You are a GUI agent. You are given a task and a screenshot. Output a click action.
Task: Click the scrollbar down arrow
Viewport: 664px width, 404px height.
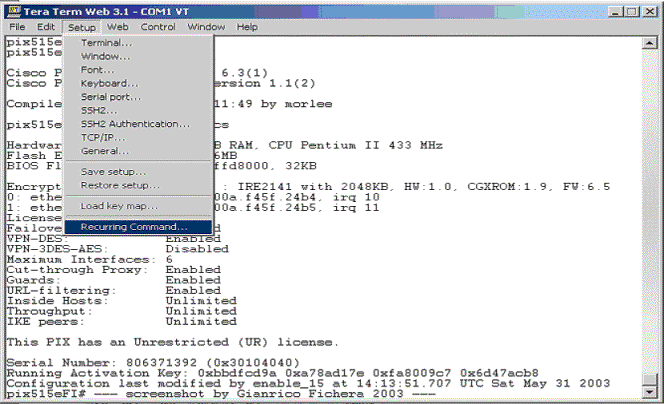point(650,392)
